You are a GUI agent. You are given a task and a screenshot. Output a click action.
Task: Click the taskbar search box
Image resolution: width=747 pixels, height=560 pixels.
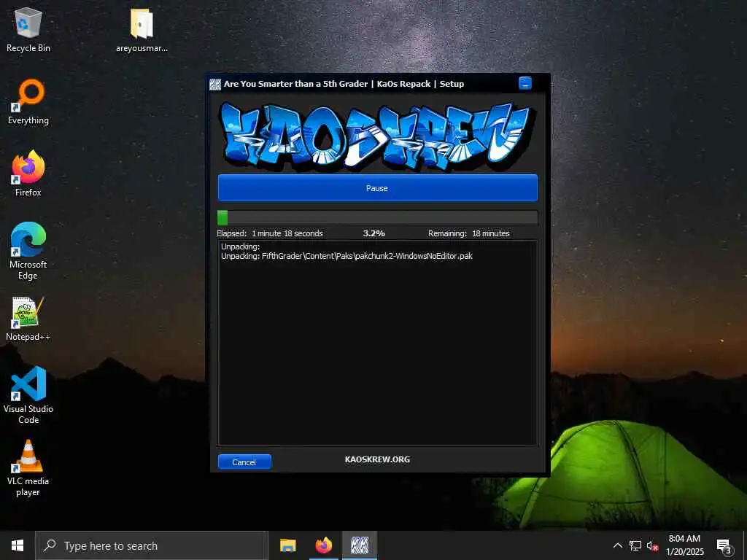click(152, 545)
